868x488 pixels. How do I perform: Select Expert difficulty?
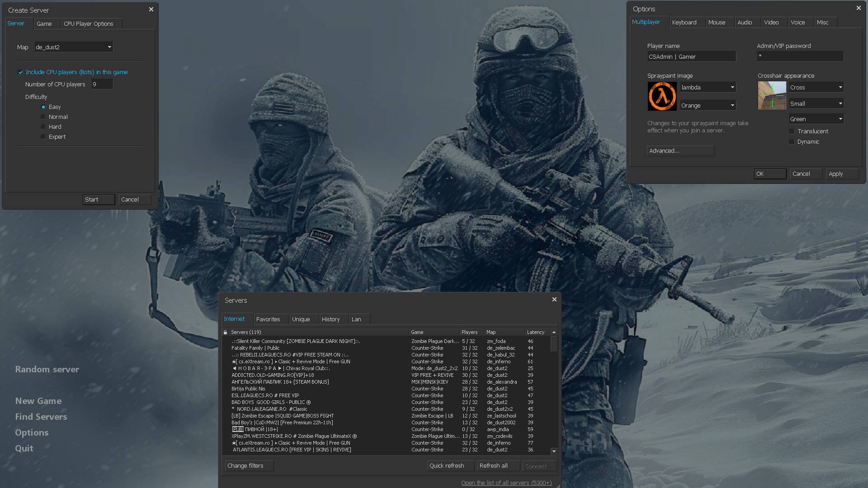pos(43,137)
